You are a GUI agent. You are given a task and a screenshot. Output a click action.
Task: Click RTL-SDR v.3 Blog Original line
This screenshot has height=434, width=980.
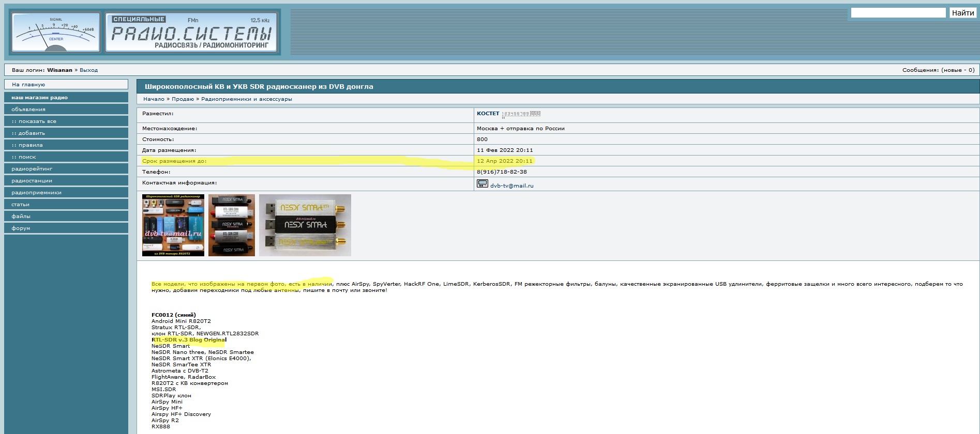[189, 340]
